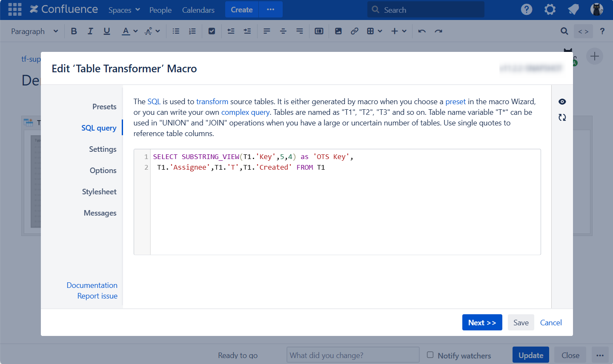The image size is (613, 364).
Task: Click the Next >> button
Action: tap(482, 322)
